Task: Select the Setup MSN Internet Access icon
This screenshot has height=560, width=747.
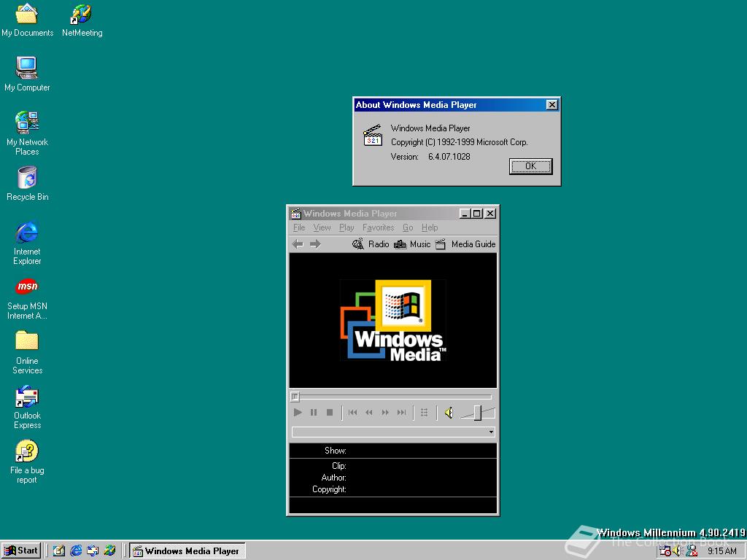Action: pyautogui.click(x=27, y=299)
